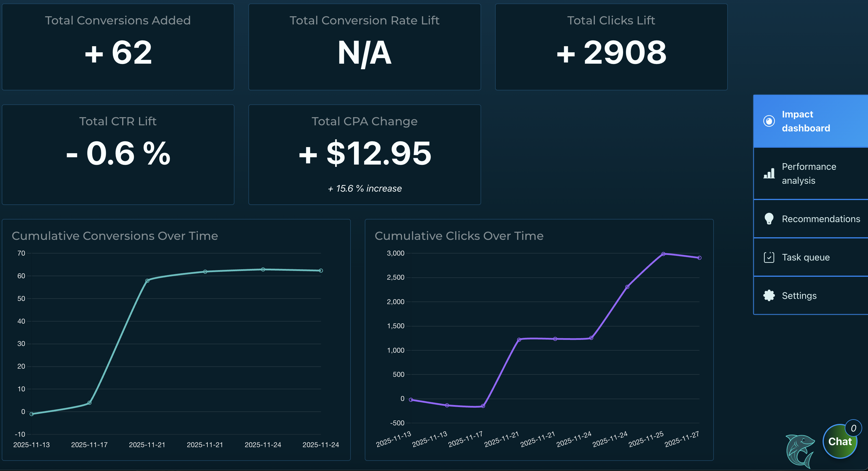The width and height of the screenshot is (868, 471).
Task: Click the Total CTR Lift card
Action: 118,154
